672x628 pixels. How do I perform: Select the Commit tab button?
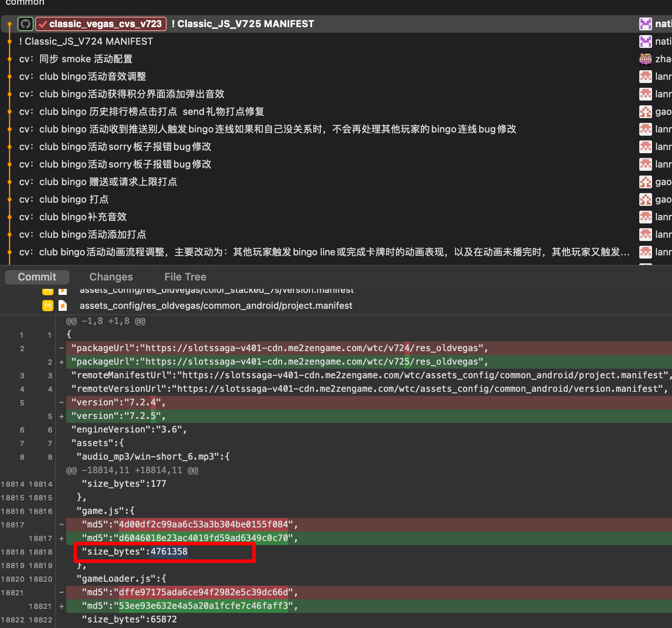(x=37, y=277)
